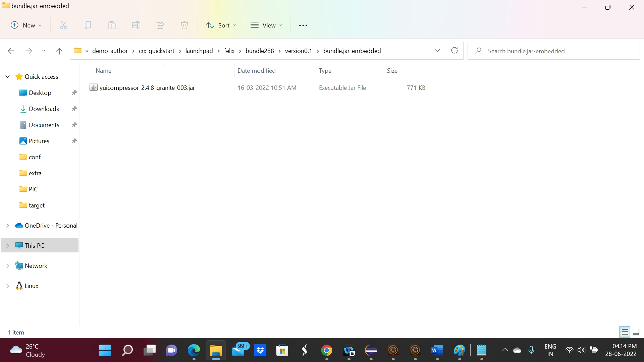
Task: Click the Paste clipboard icon
Action: point(112,25)
